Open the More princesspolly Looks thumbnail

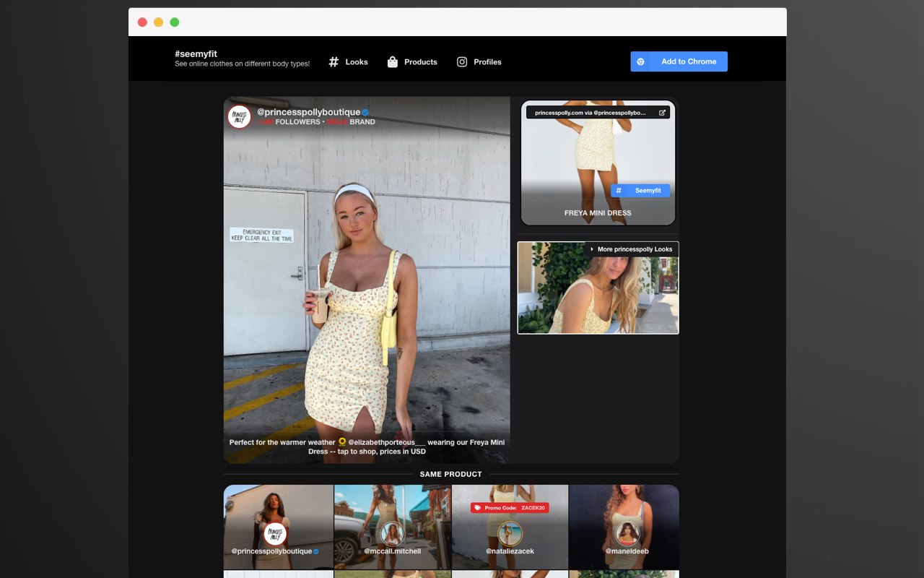click(598, 288)
